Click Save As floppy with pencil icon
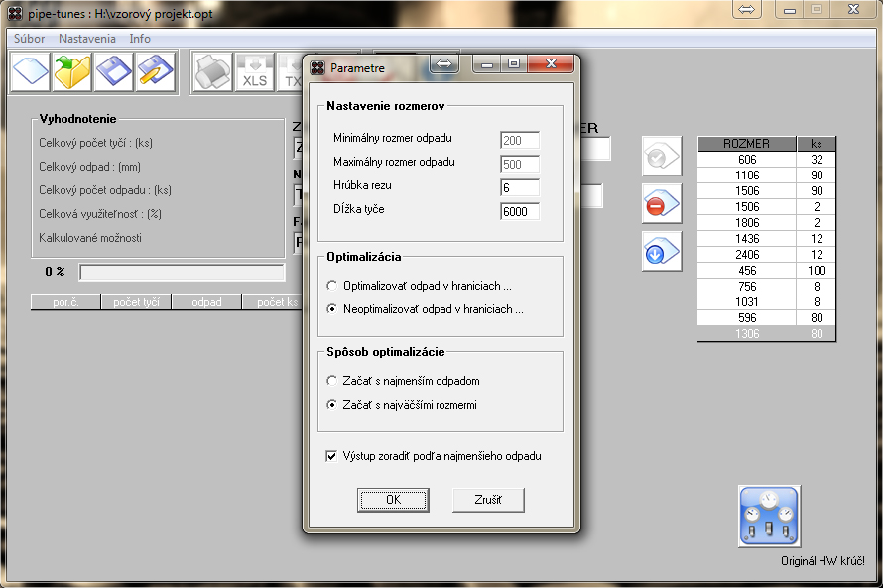The width and height of the screenshot is (883, 588). pos(156,72)
